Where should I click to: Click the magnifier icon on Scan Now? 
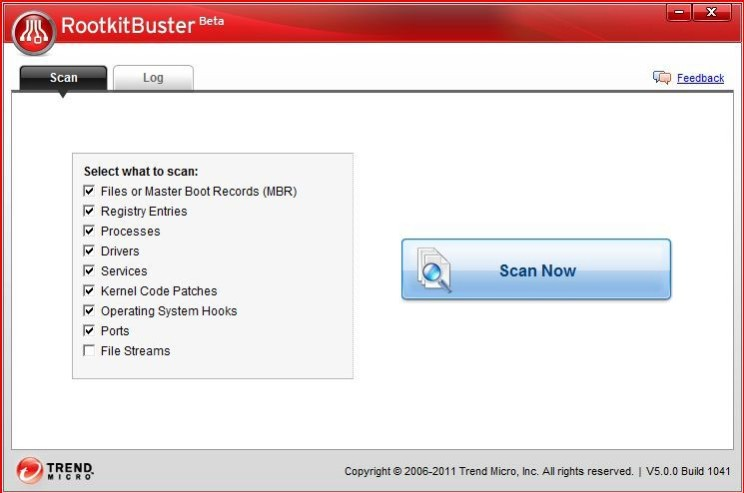[434, 269]
